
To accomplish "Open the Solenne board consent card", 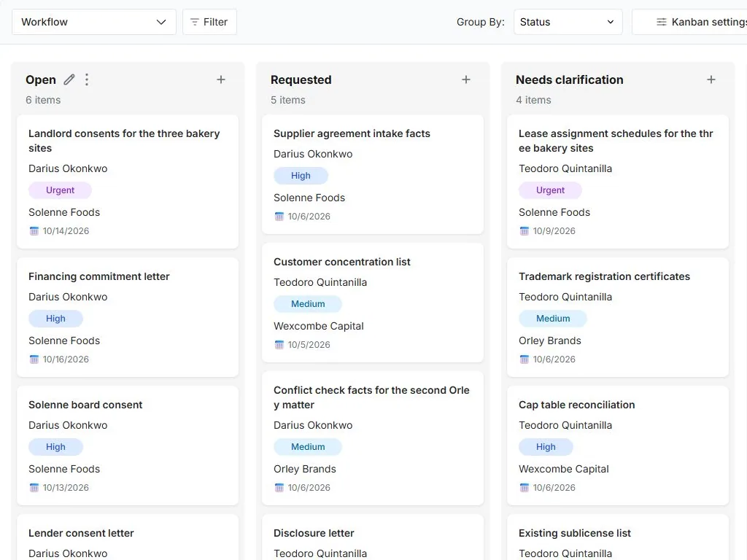I will (x=128, y=446).
